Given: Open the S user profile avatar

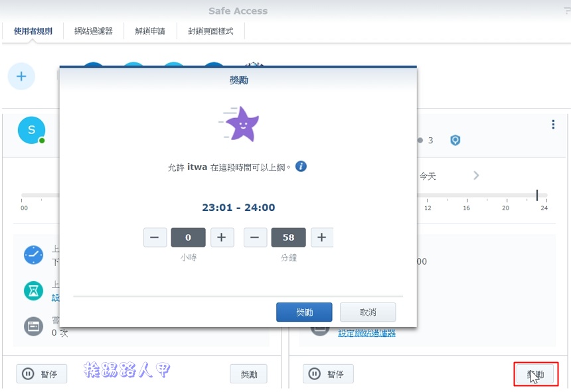Looking at the screenshot, I should point(31,130).
